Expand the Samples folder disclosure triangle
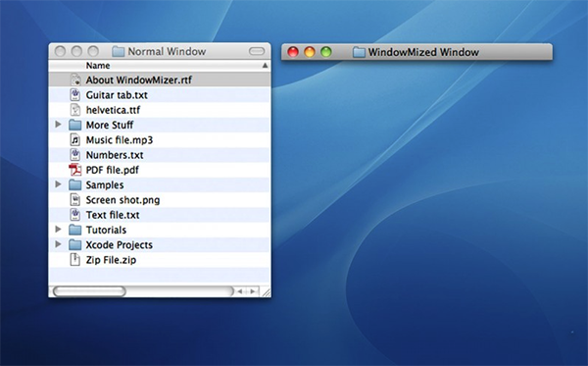588x366 pixels. (x=58, y=183)
